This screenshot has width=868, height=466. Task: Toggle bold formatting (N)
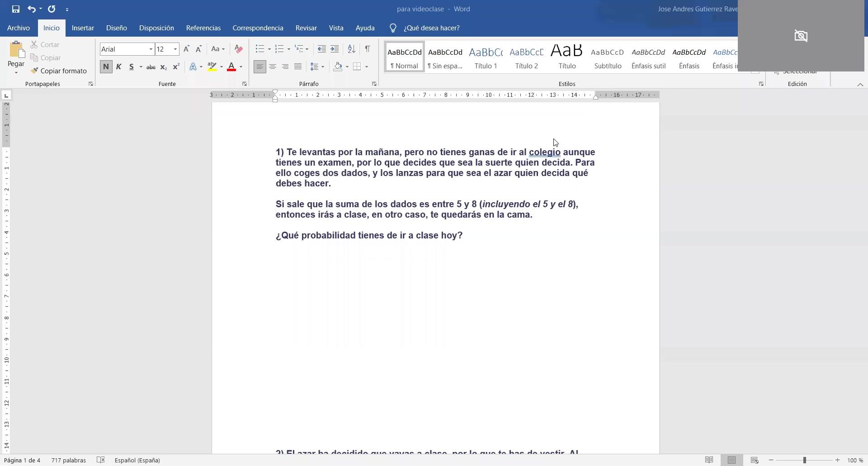pos(106,67)
